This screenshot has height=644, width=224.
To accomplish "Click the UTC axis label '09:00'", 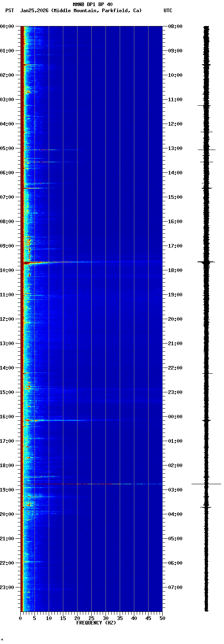I will [x=175, y=51].
